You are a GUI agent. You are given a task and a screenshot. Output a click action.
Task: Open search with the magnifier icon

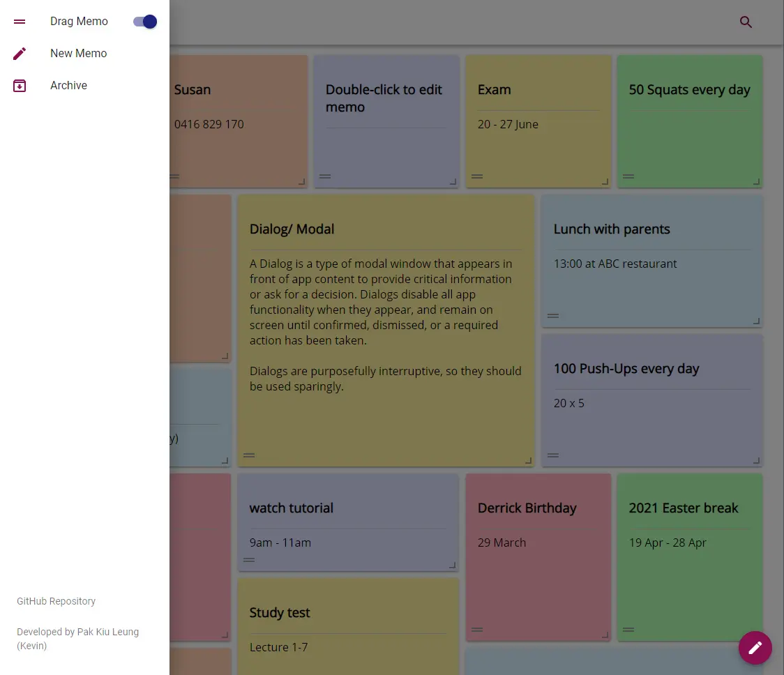tap(746, 22)
